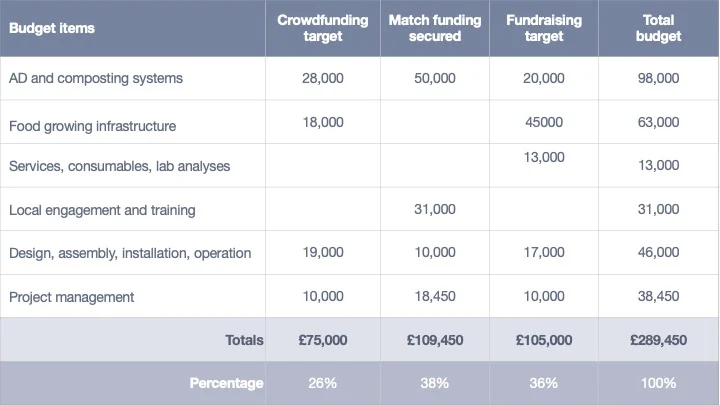Click the 50,000 match funding cell
Image resolution: width=720 pixels, height=405 pixels.
click(x=435, y=78)
